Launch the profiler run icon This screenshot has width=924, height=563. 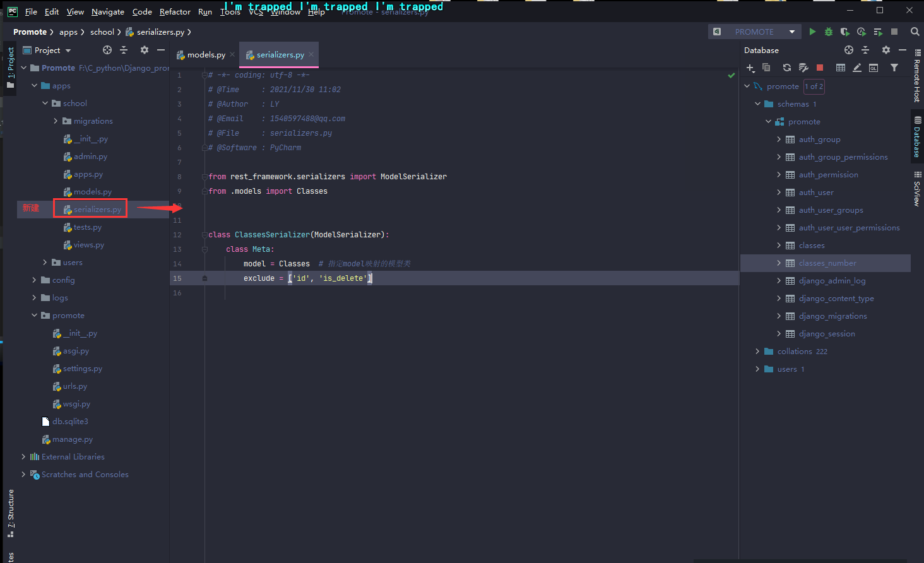coord(862,32)
